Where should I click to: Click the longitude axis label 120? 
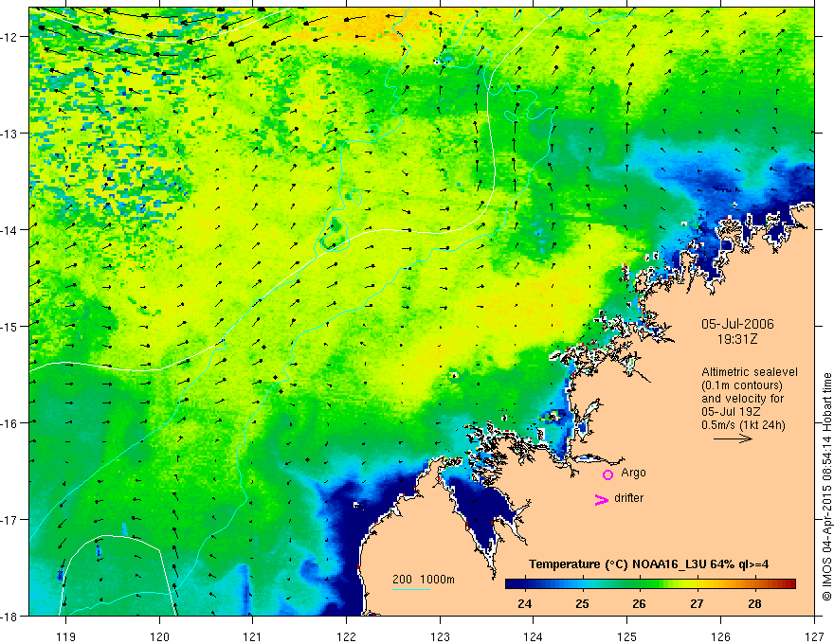pos(159,636)
